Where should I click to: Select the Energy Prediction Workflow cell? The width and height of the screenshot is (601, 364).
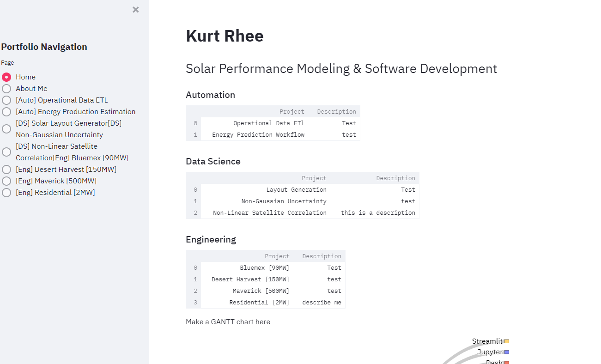coord(258,134)
